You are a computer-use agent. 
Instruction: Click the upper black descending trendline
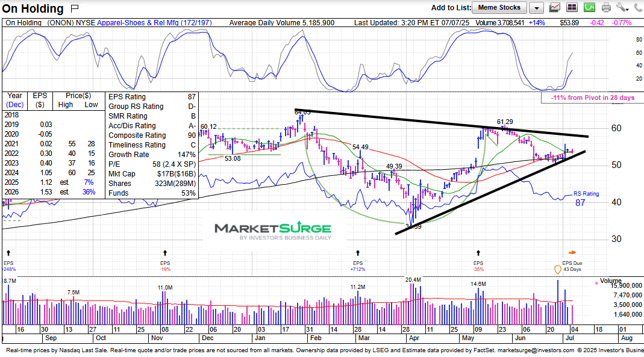point(441,122)
